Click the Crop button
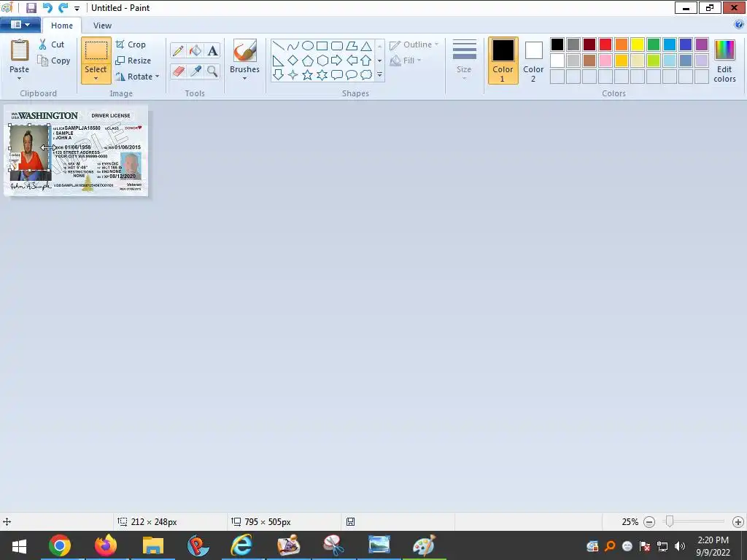 pos(131,44)
